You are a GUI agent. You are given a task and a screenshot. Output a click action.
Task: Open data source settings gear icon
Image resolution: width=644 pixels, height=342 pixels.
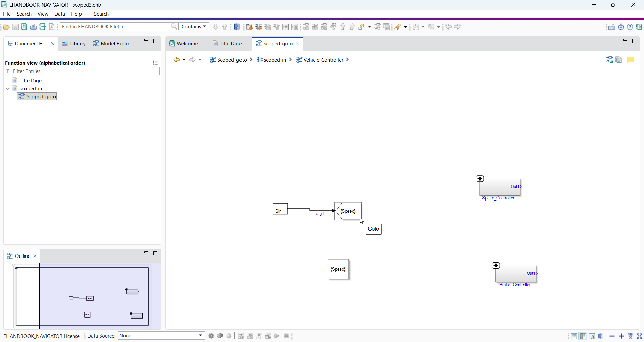(x=211, y=336)
